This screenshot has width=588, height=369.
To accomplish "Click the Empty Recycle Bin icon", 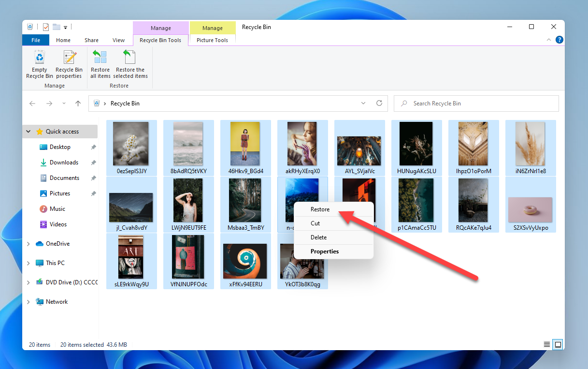I will (39, 59).
